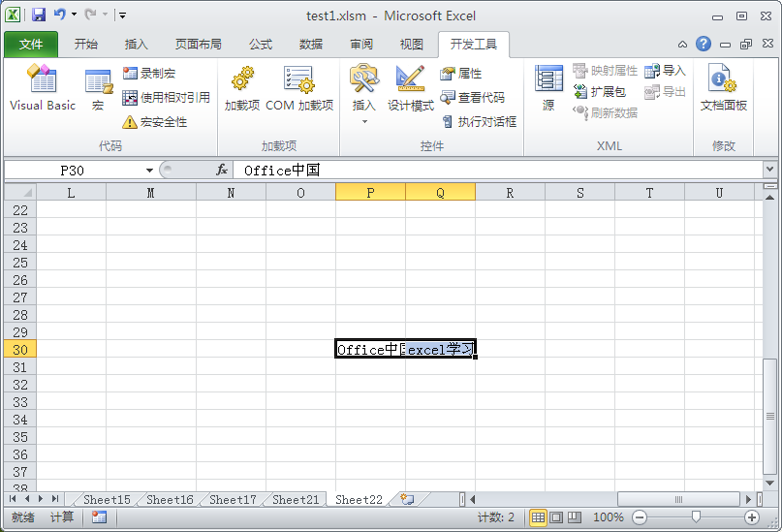Insert a new worksheet tab icon
Viewport: 782px width, 532px height.
point(407,500)
